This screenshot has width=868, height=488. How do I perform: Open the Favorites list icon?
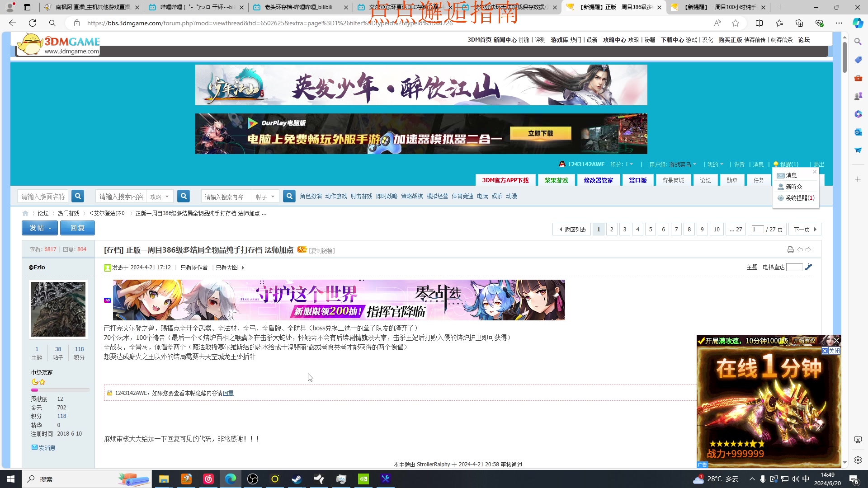(779, 23)
